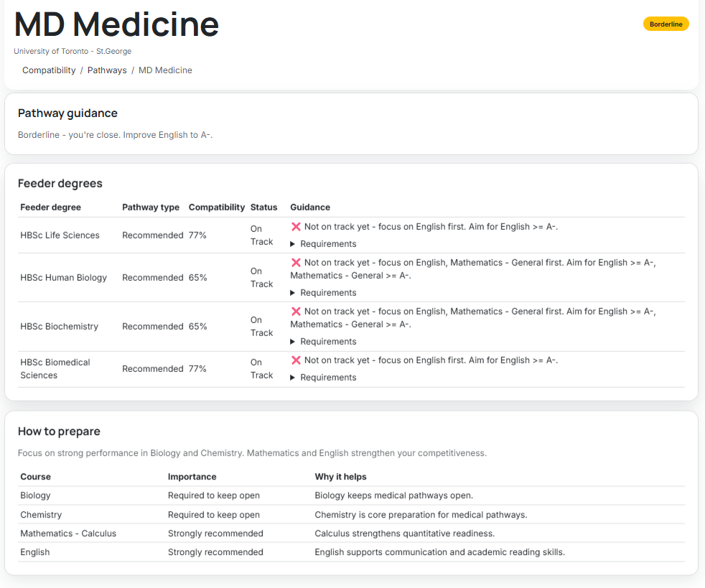The height and width of the screenshot is (588, 705).
Task: Click 'Biology keeps medical pathways open.'
Action: click(394, 495)
